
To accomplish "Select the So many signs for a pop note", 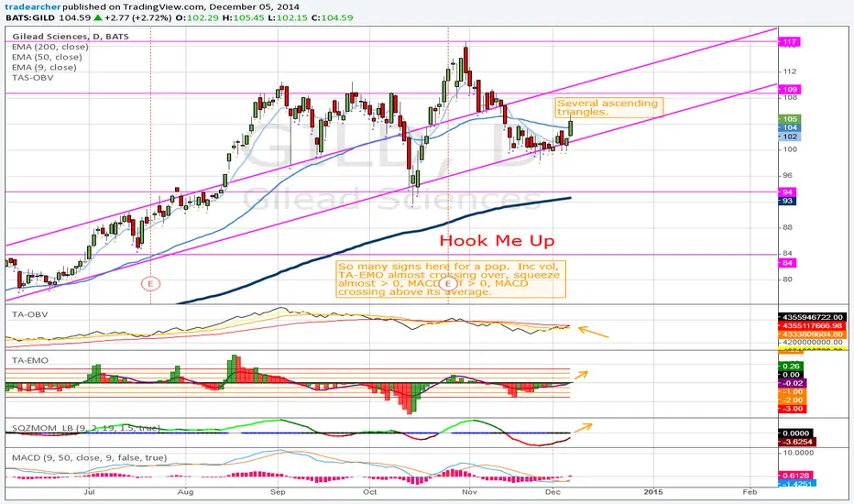I will click(451, 279).
